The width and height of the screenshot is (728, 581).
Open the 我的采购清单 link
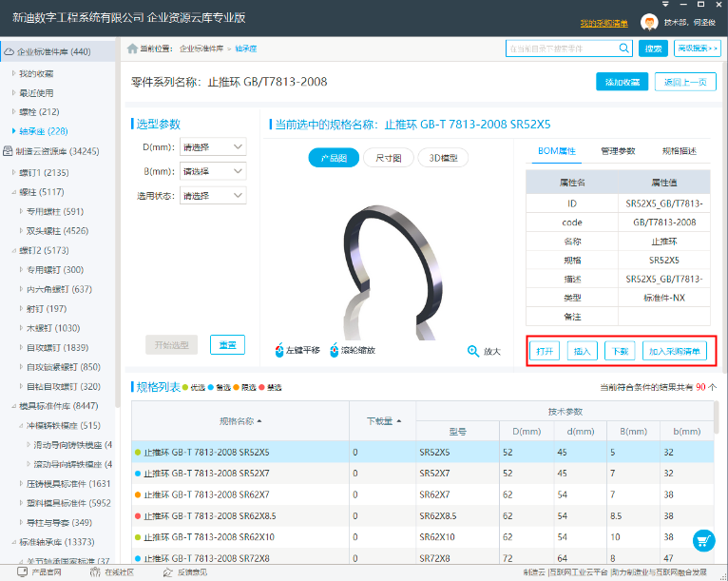click(604, 23)
